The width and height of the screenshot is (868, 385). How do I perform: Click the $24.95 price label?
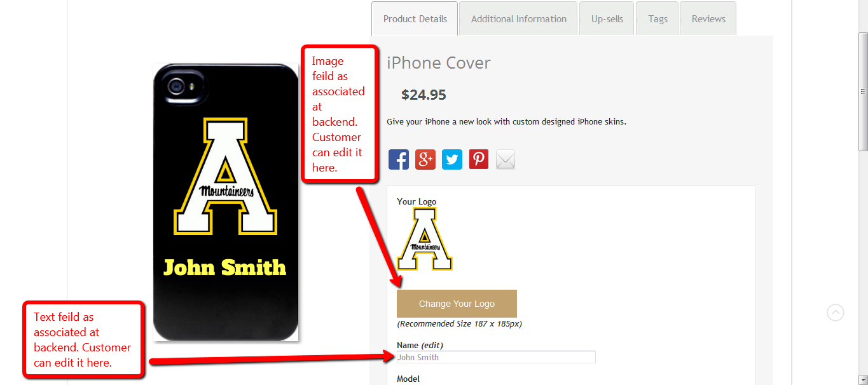pyautogui.click(x=424, y=95)
